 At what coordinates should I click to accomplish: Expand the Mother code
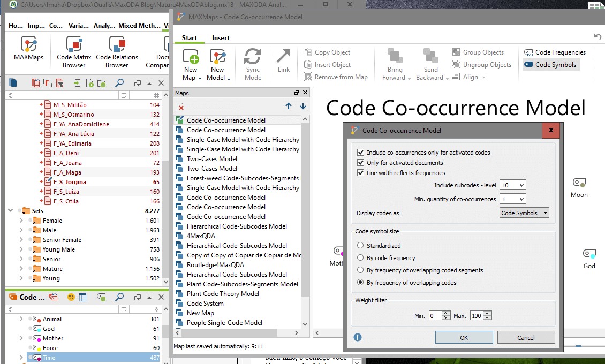click(21, 338)
